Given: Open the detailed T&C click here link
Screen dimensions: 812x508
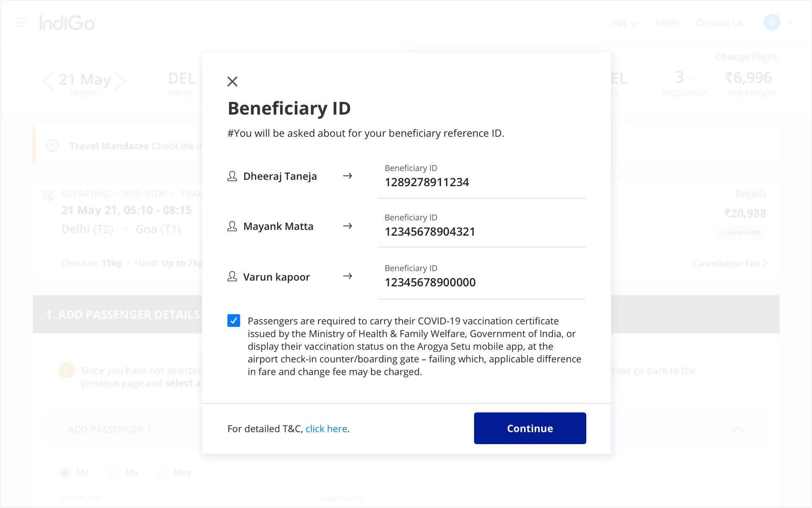Looking at the screenshot, I should click(326, 429).
